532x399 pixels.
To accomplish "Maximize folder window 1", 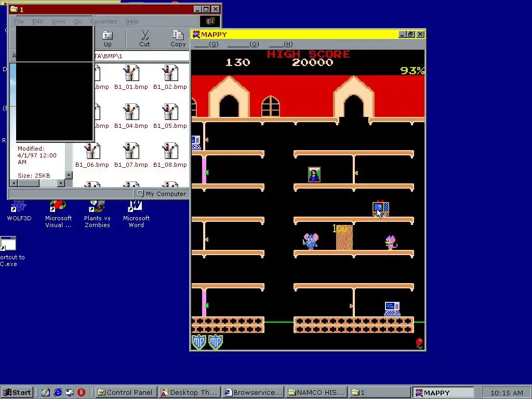I will [206, 9].
